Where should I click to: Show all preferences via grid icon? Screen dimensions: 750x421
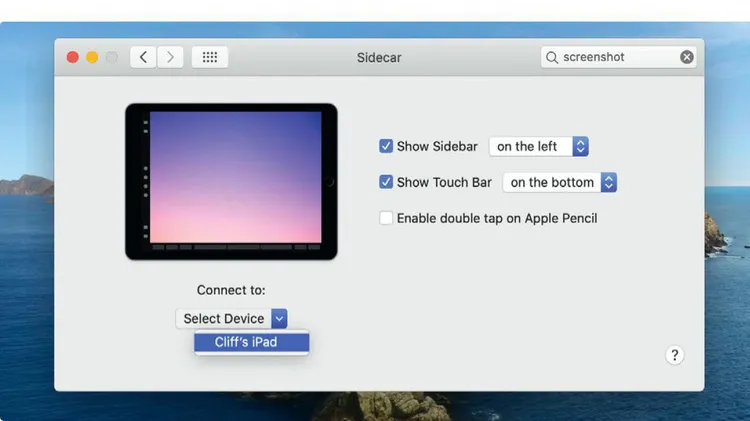[210, 57]
